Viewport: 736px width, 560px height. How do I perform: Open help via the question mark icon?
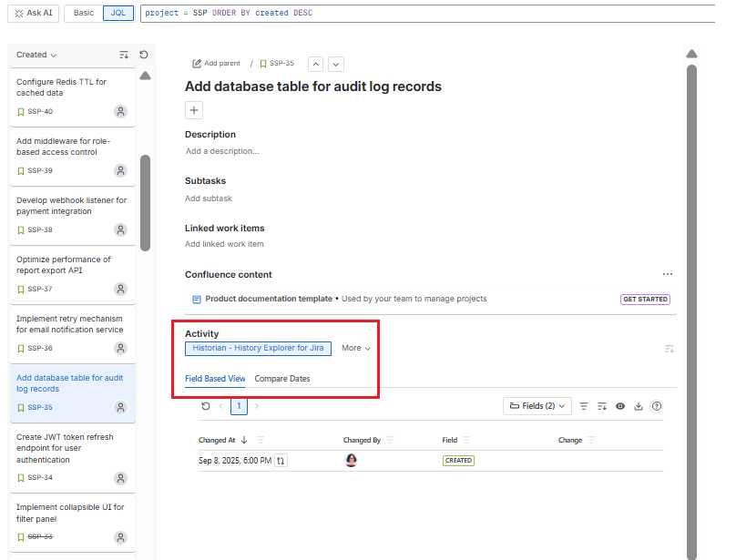pyautogui.click(x=657, y=406)
